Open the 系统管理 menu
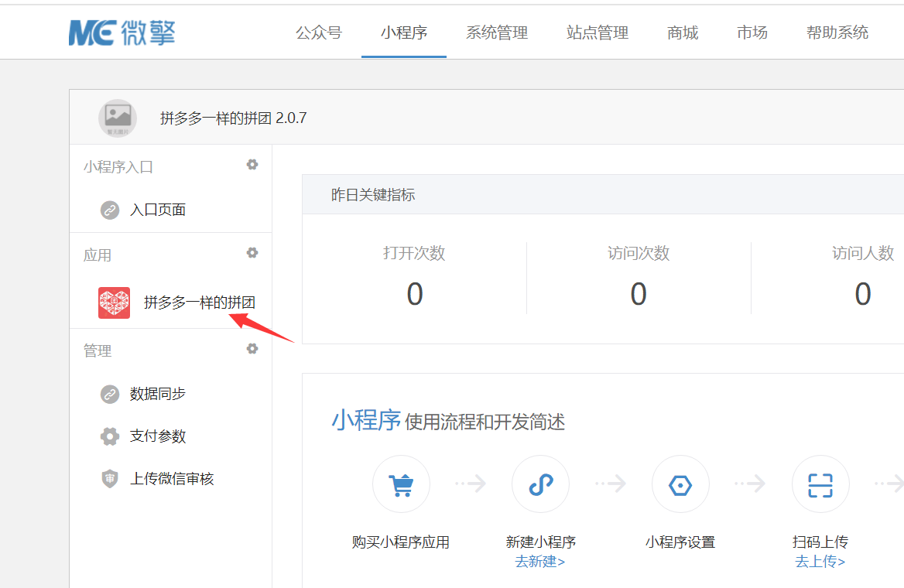904x588 pixels. pos(497,32)
